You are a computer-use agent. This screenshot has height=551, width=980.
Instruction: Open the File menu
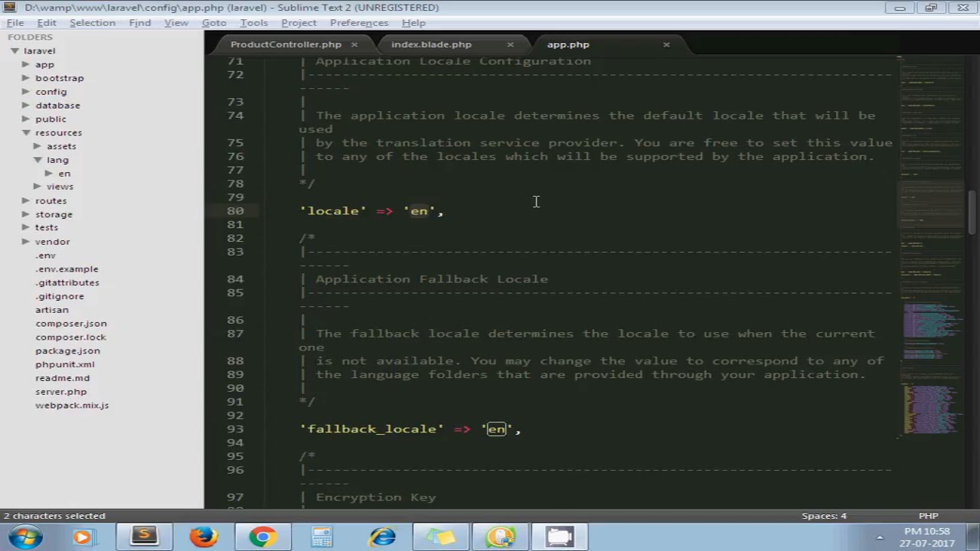(15, 23)
